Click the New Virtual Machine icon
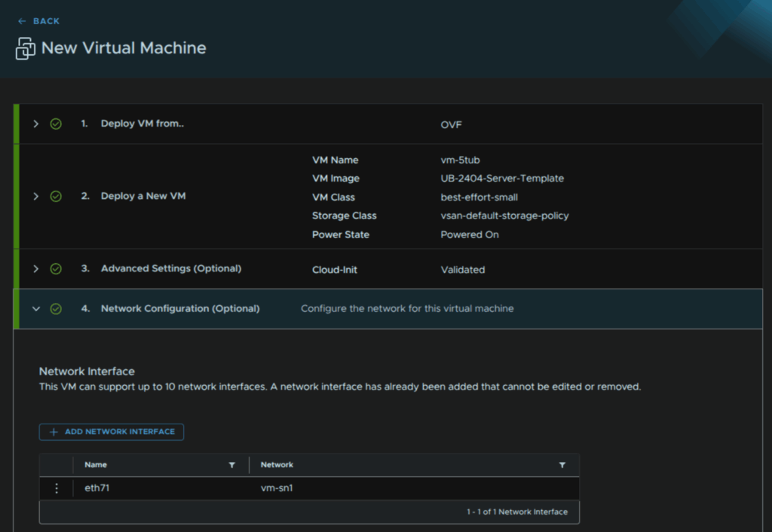Screen dimensions: 772x532 pyautogui.click(x=26, y=48)
